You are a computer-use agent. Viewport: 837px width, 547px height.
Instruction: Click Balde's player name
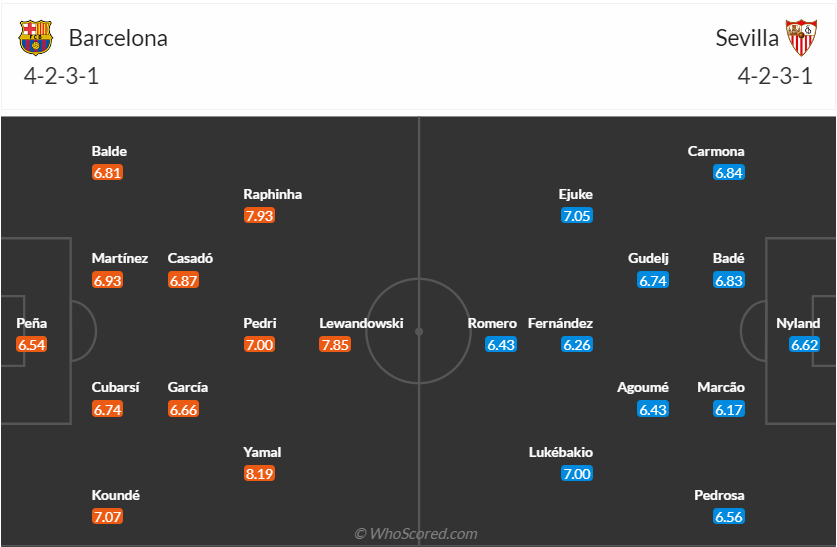[x=109, y=151]
